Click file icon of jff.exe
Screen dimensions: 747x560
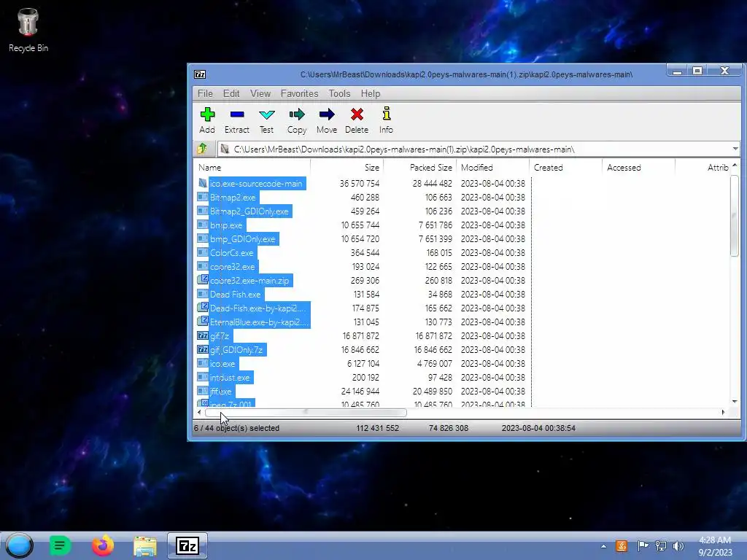tap(203, 391)
